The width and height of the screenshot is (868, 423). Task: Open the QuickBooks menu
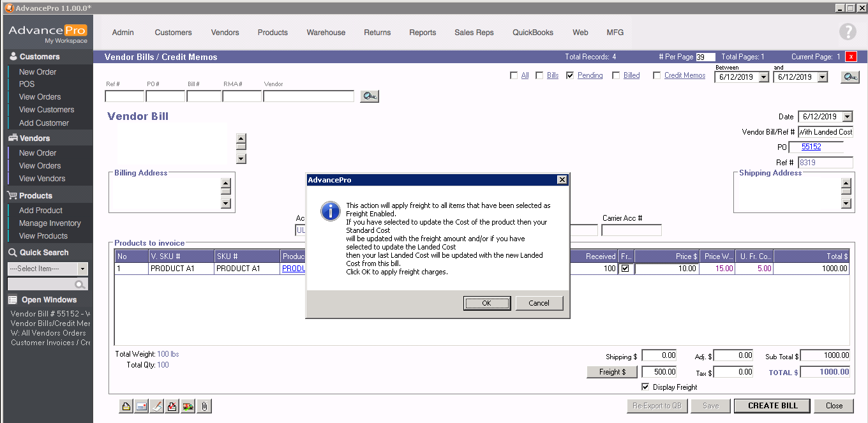(532, 33)
